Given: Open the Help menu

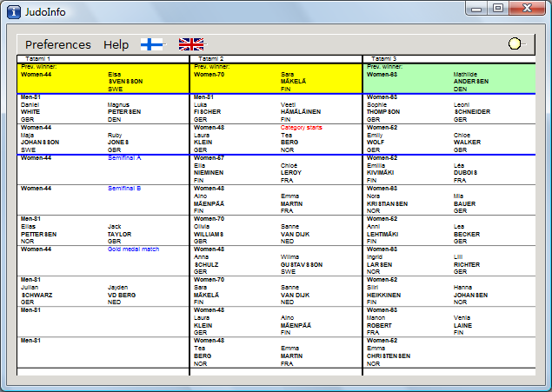Looking at the screenshot, I should [116, 44].
